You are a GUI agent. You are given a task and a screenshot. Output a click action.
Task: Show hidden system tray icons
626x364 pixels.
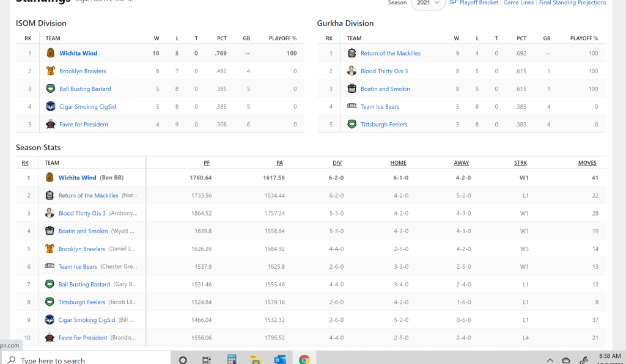pos(550,360)
